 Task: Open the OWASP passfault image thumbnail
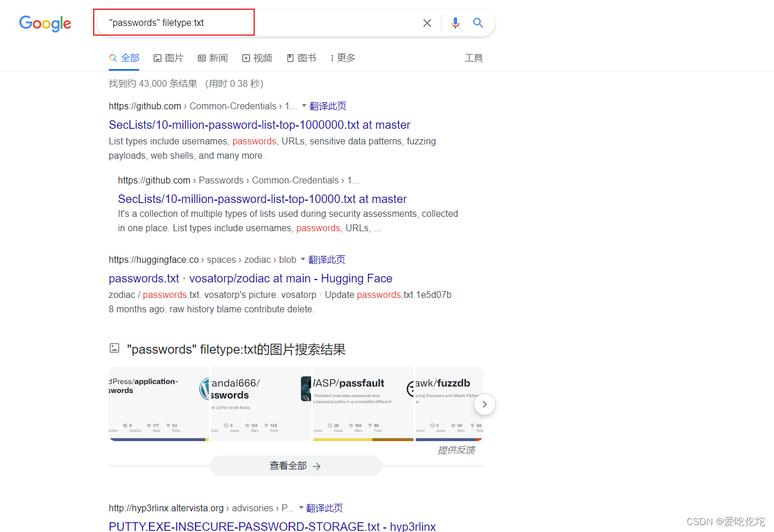point(363,404)
